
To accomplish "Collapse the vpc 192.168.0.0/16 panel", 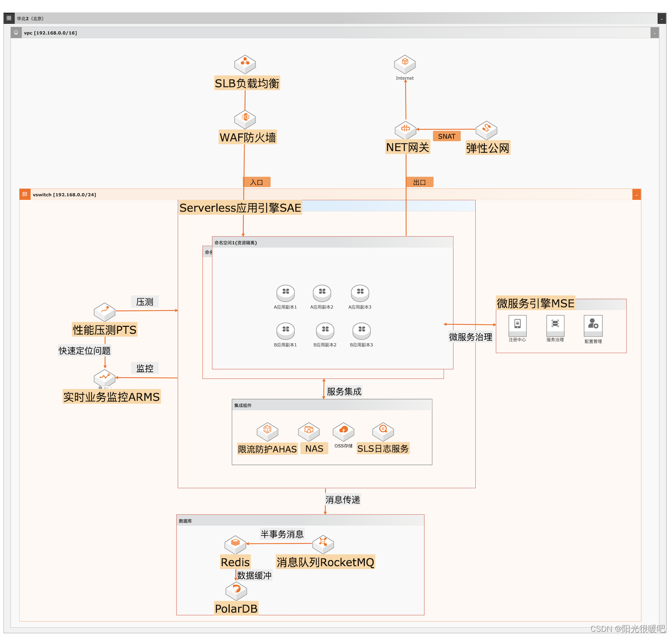I will coord(655,33).
